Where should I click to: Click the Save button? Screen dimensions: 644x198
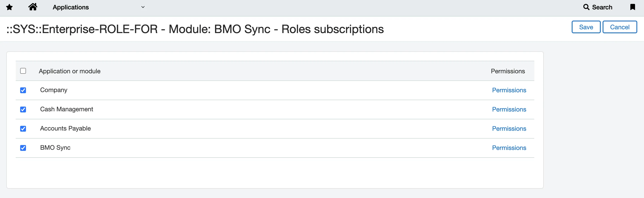[586, 27]
